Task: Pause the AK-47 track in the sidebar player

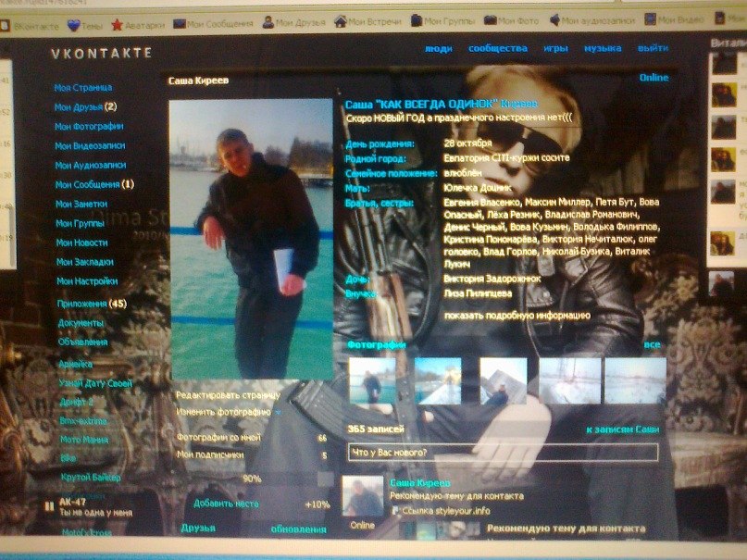Action: [49, 504]
